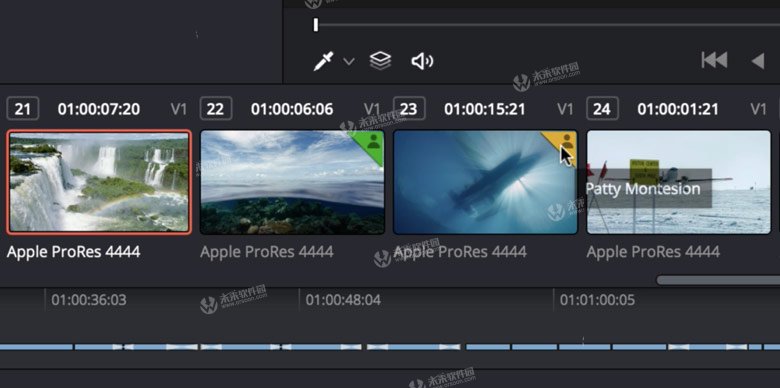The image size is (780, 388).
Task: Select the snowy airfield clip 24 thumbnail
Action: point(679,182)
